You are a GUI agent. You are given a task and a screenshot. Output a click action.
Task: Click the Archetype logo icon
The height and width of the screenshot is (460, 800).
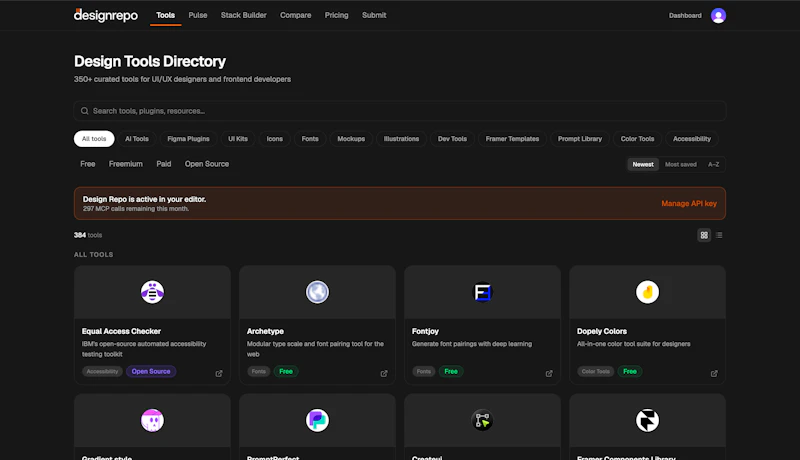point(317,292)
